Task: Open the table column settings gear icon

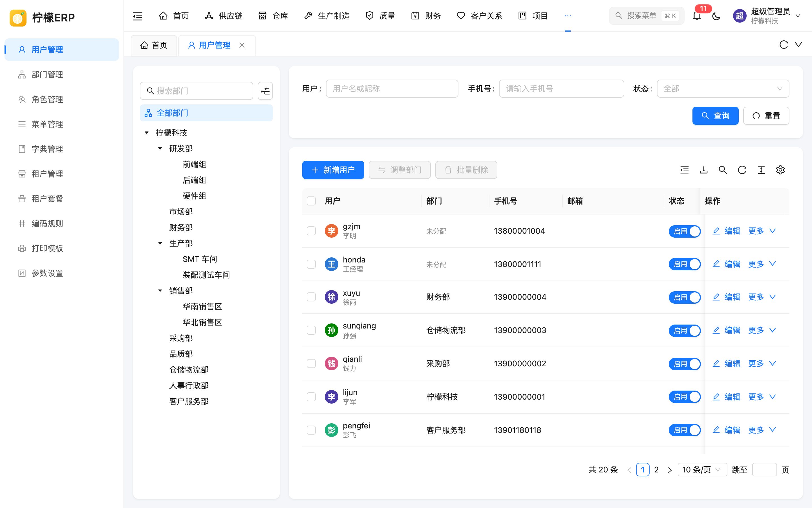Action: 780,170
